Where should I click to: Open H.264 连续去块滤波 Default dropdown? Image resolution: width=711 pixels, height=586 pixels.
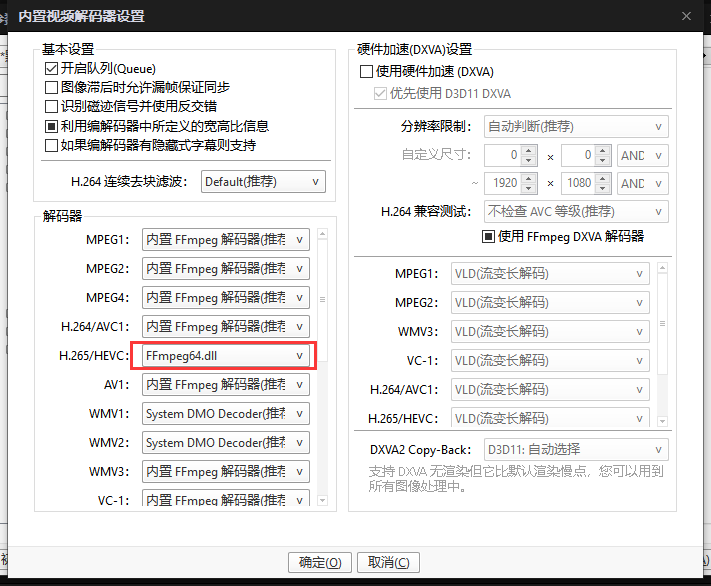coord(263,181)
